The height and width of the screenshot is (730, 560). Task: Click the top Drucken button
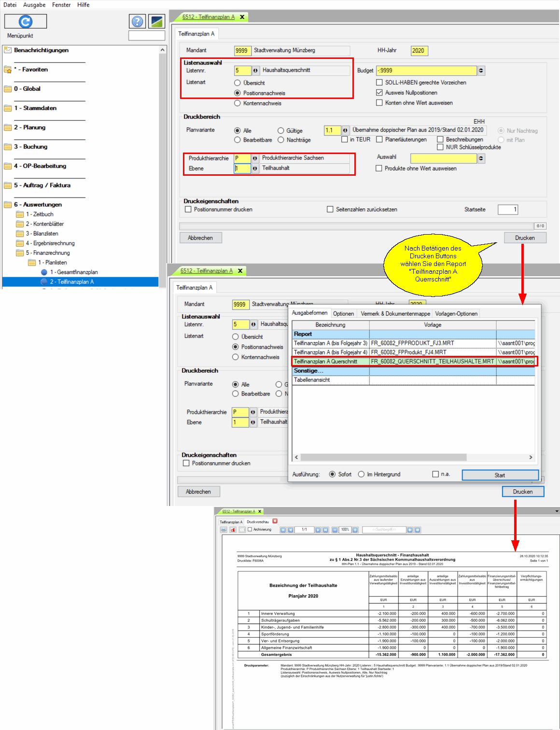click(x=525, y=238)
